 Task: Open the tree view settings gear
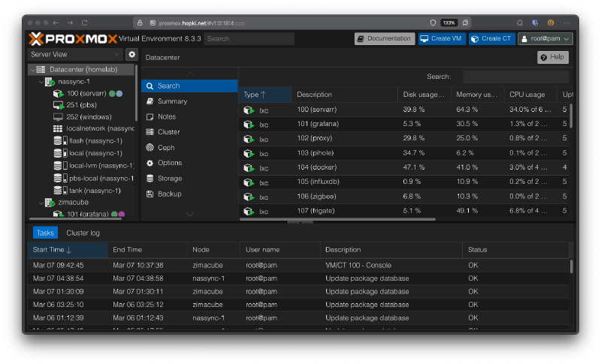pyautogui.click(x=131, y=55)
